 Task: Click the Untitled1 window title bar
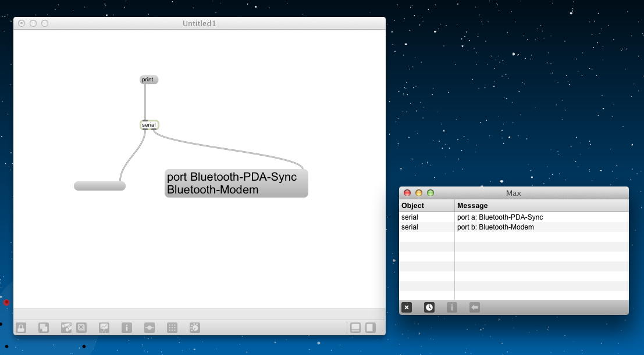tap(199, 23)
